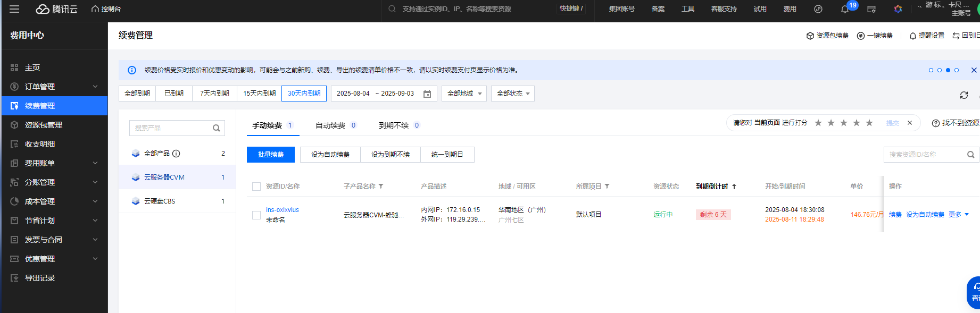Screen dimensions: 980x313
Task: Open 提醒设置 bell settings
Action: [x=927, y=36]
